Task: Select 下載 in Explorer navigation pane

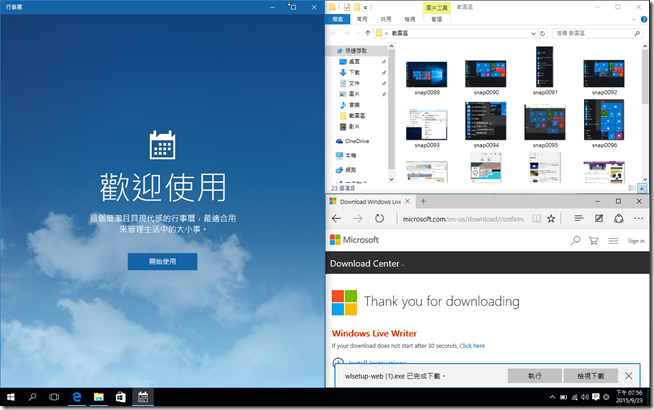Action: pos(354,72)
